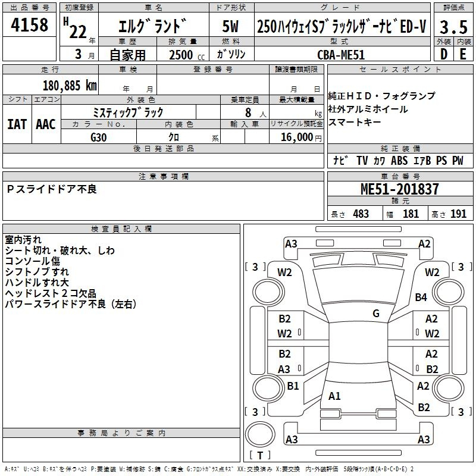Select the length value 483

361,214
